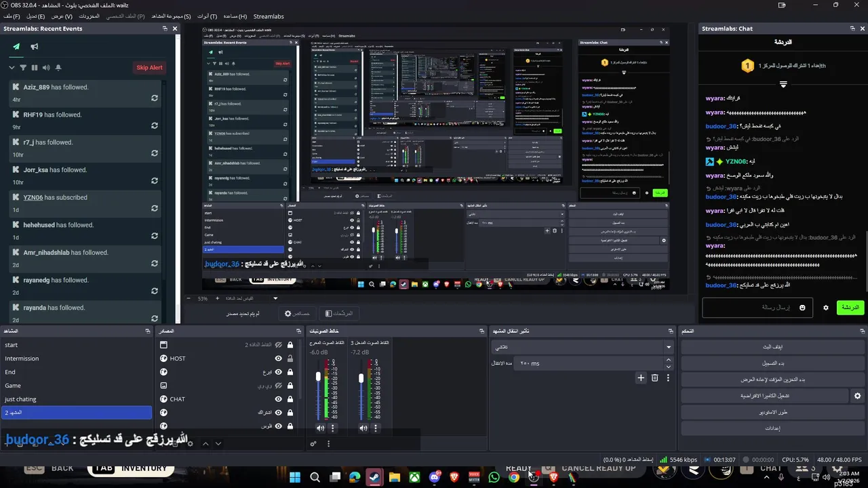This screenshot has width=868, height=488.
Task: Toggle the lock on the HOST source
Action: point(290,359)
